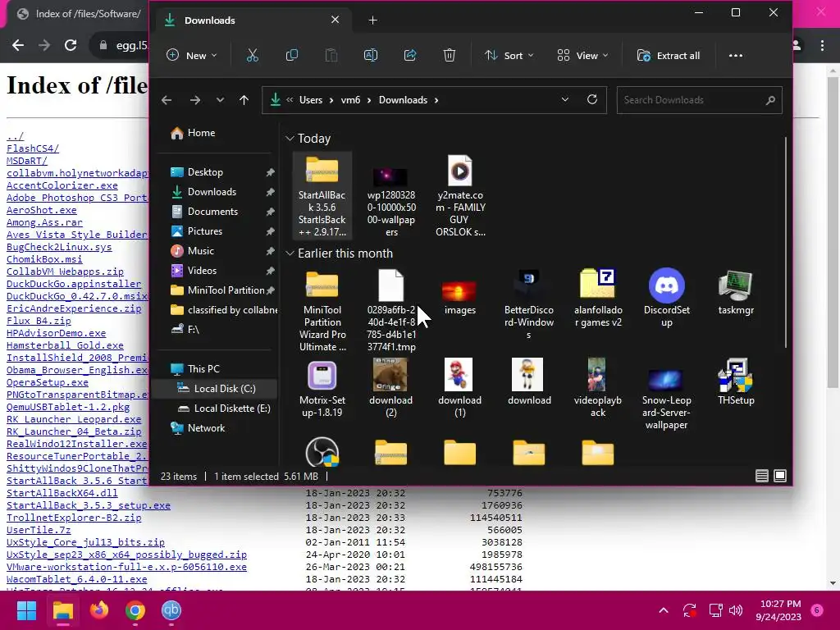Open the New item dropdown
The height and width of the screenshot is (630, 840).
(x=191, y=55)
